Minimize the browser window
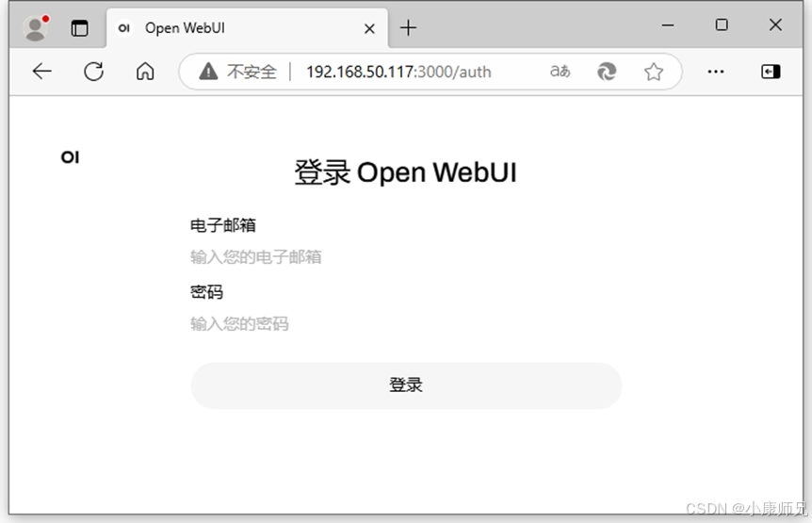This screenshot has width=812, height=523. [x=668, y=25]
